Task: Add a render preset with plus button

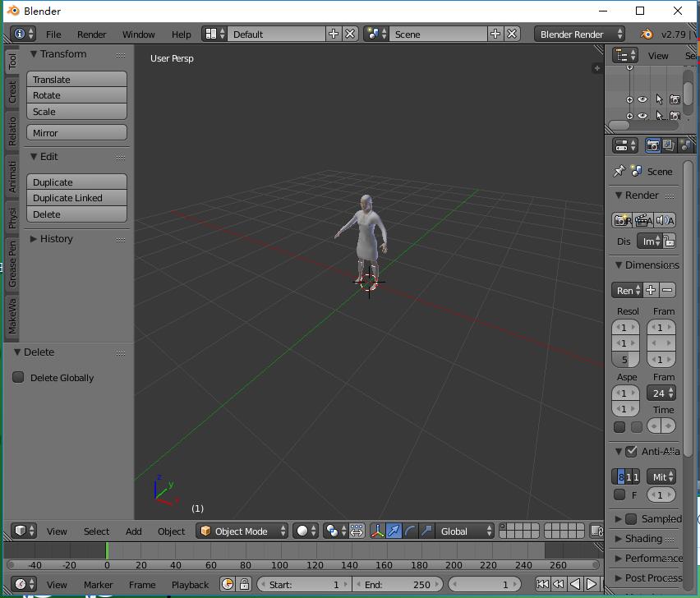Action: (651, 290)
